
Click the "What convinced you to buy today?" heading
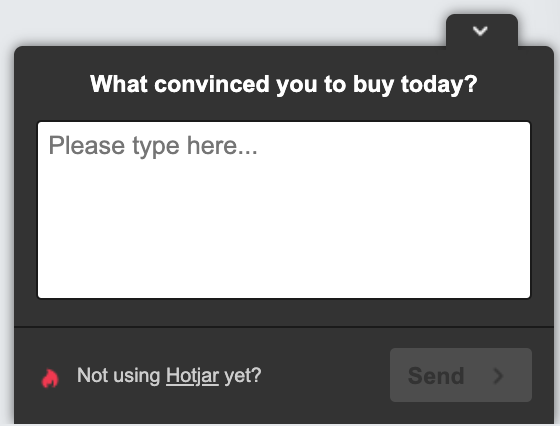click(x=284, y=85)
